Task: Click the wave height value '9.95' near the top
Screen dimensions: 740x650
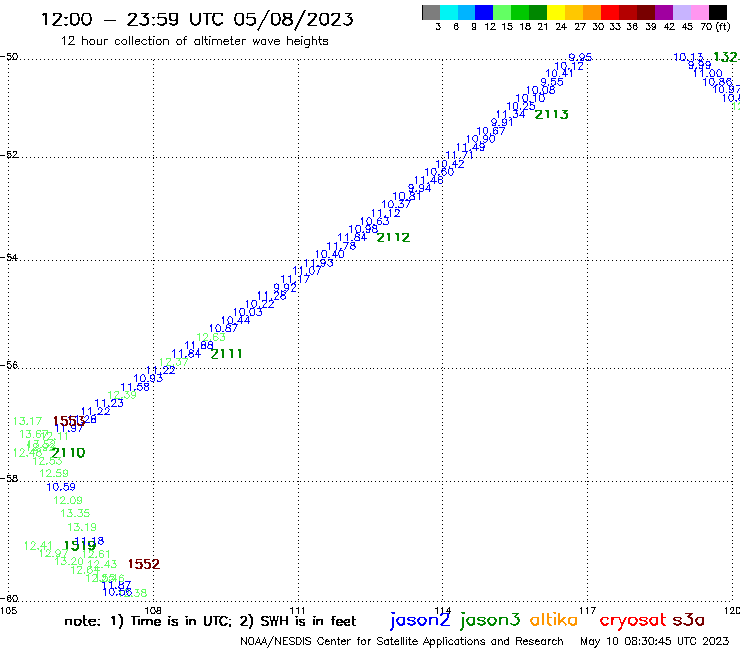Action: tap(580, 58)
